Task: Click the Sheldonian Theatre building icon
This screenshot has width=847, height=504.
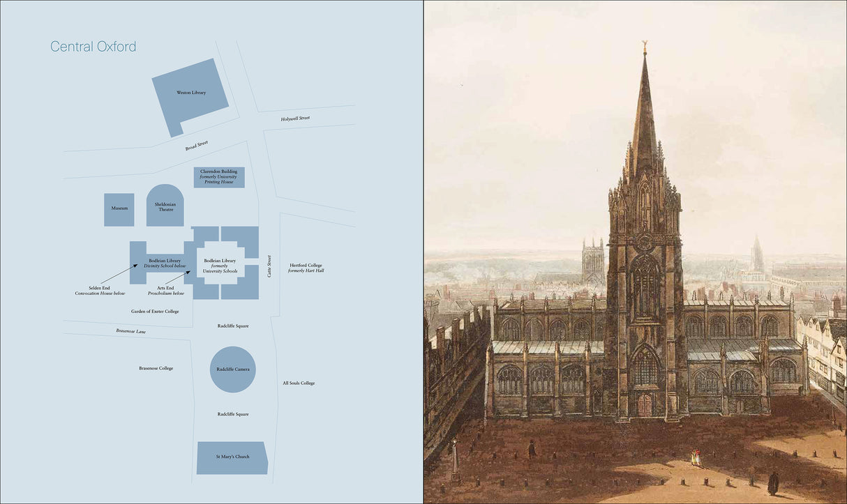Action: (x=166, y=207)
